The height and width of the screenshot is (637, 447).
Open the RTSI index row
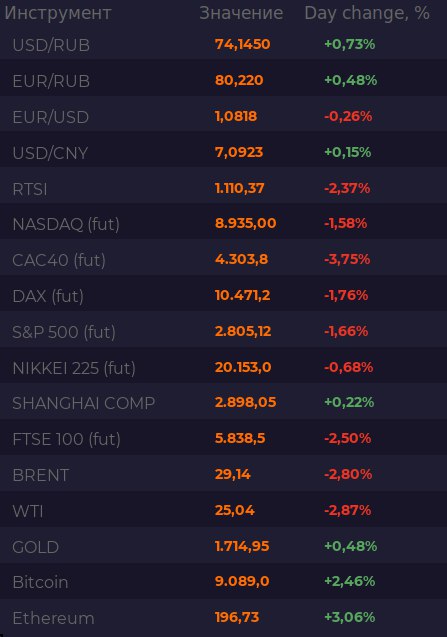click(224, 188)
